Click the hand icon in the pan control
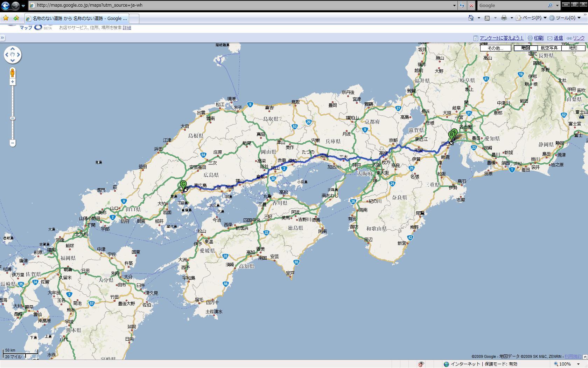Image resolution: width=588 pixels, height=368 pixels. [x=13, y=55]
